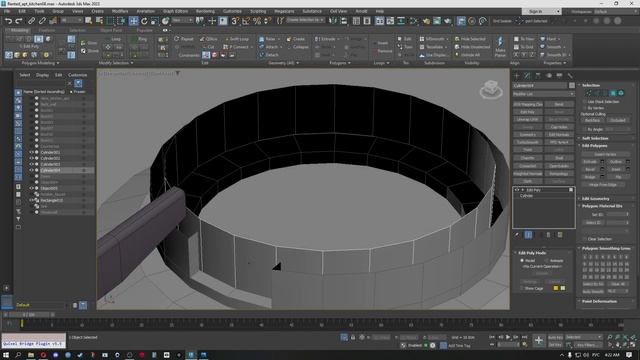The width and height of the screenshot is (640, 360).
Task: Click the object color swatch beside name
Action: pyautogui.click(x=571, y=85)
